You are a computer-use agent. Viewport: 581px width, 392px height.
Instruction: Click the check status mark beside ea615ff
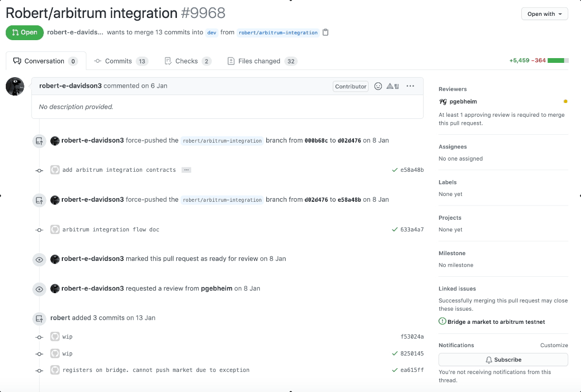coord(395,370)
